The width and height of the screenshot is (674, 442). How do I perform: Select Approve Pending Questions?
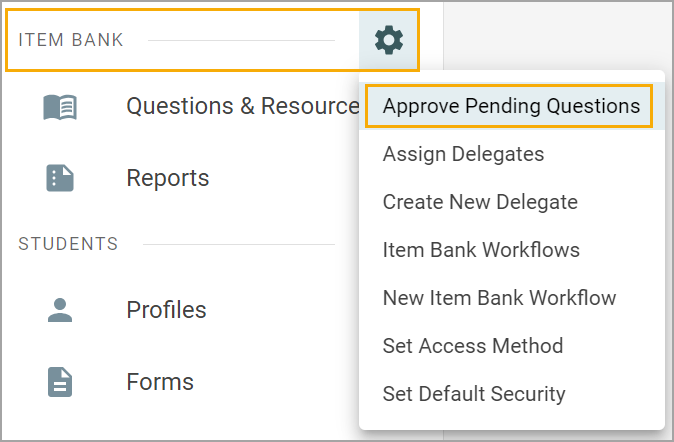(x=511, y=106)
